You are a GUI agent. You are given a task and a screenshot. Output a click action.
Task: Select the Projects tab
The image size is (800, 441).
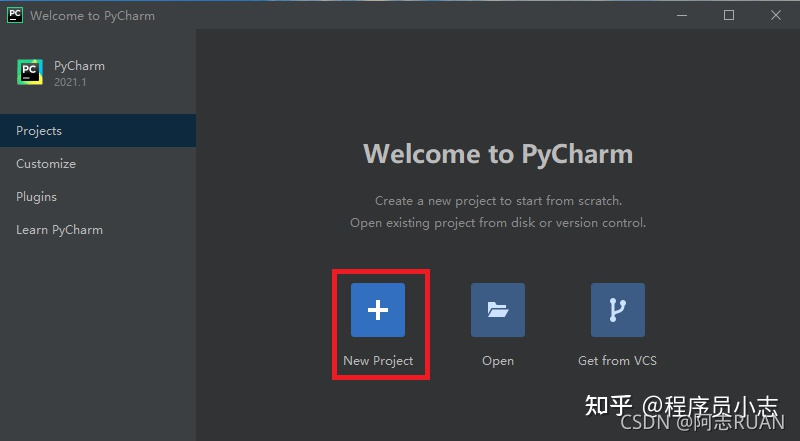point(98,131)
